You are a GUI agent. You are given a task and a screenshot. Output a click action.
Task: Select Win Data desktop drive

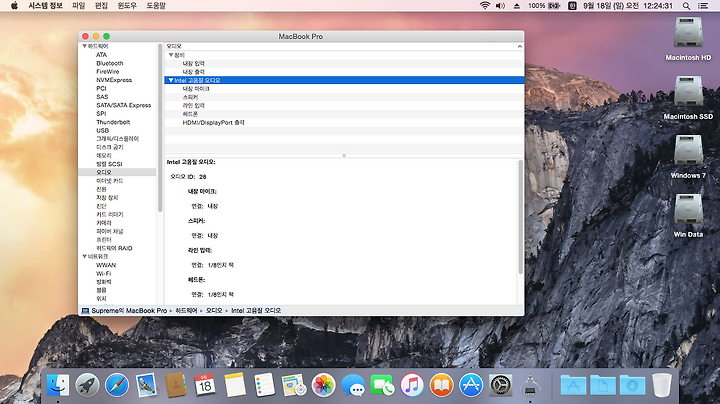tap(688, 215)
